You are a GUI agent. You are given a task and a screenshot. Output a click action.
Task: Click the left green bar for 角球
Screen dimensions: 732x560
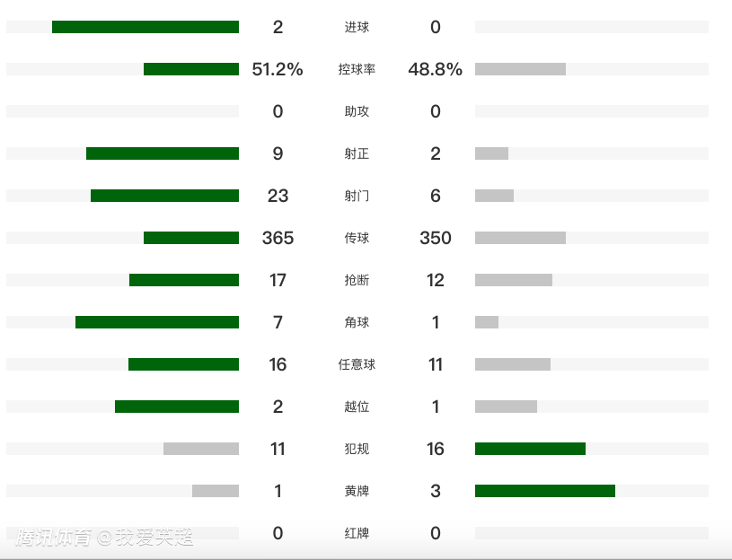tap(157, 322)
